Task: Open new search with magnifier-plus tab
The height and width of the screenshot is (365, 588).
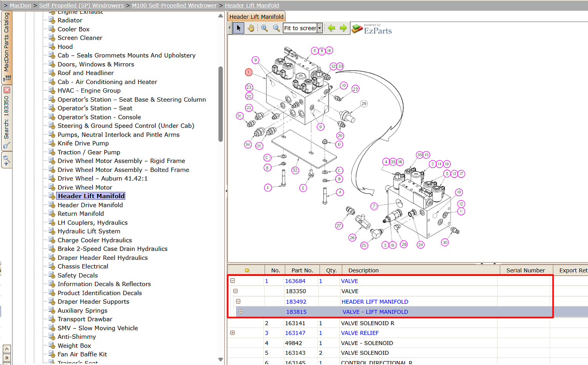Action: click(x=7, y=161)
